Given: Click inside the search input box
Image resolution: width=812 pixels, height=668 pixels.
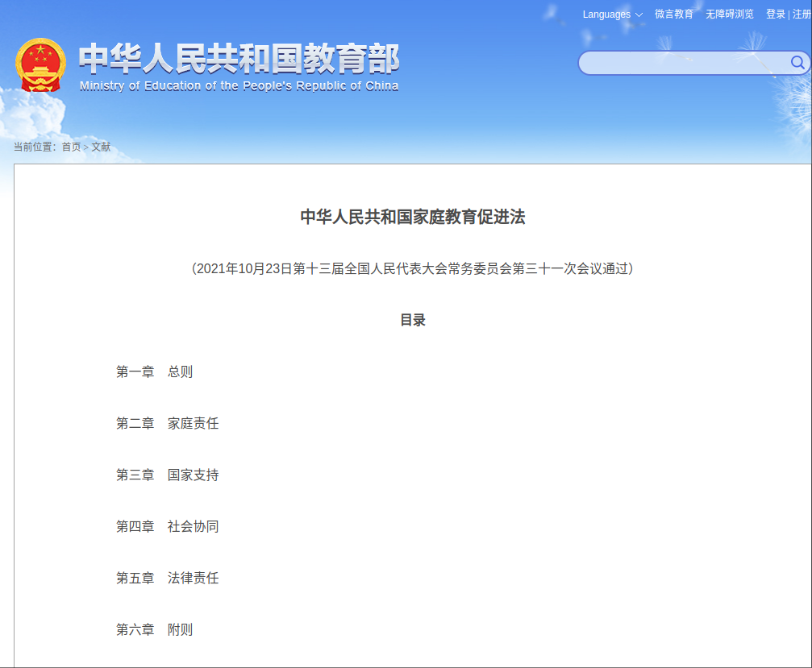Looking at the screenshot, I should tap(685, 63).
